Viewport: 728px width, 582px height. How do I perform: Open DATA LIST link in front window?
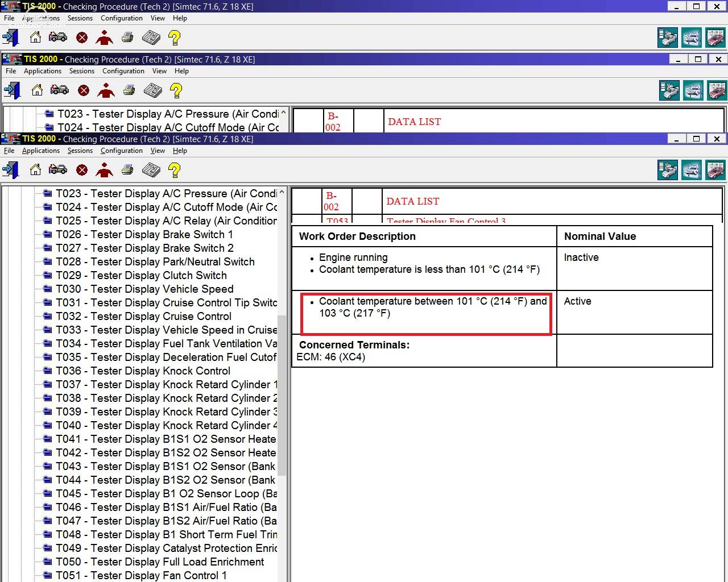tap(413, 201)
